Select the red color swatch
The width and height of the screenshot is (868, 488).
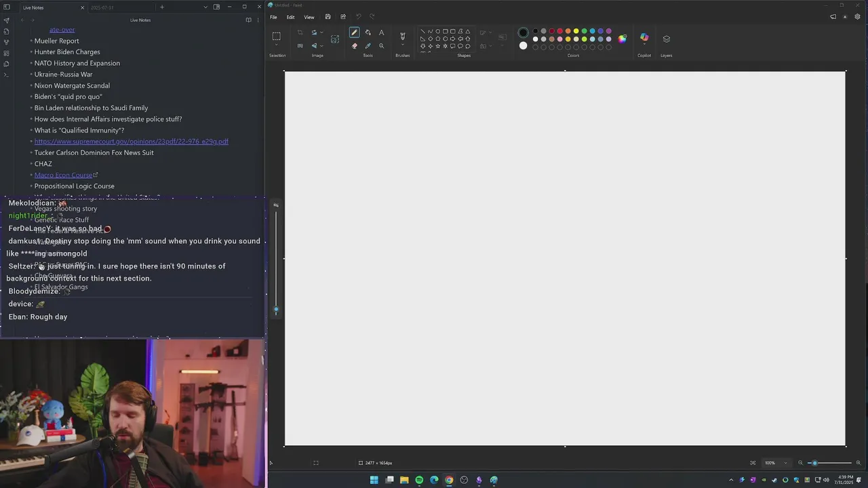tap(559, 31)
